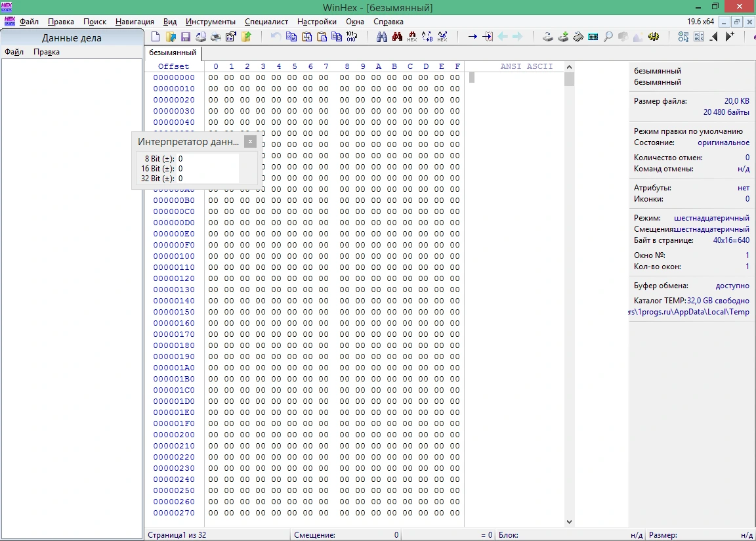Open Файл menu in Данные дела panel
The image size is (756, 541).
[14, 52]
